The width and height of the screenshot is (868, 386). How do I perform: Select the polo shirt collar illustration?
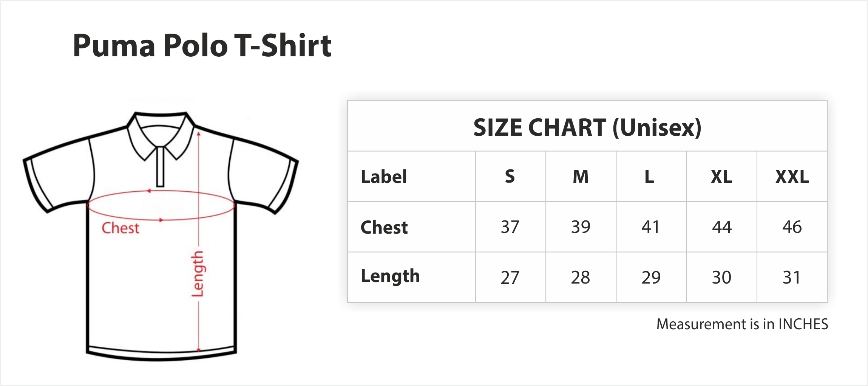[x=160, y=135]
